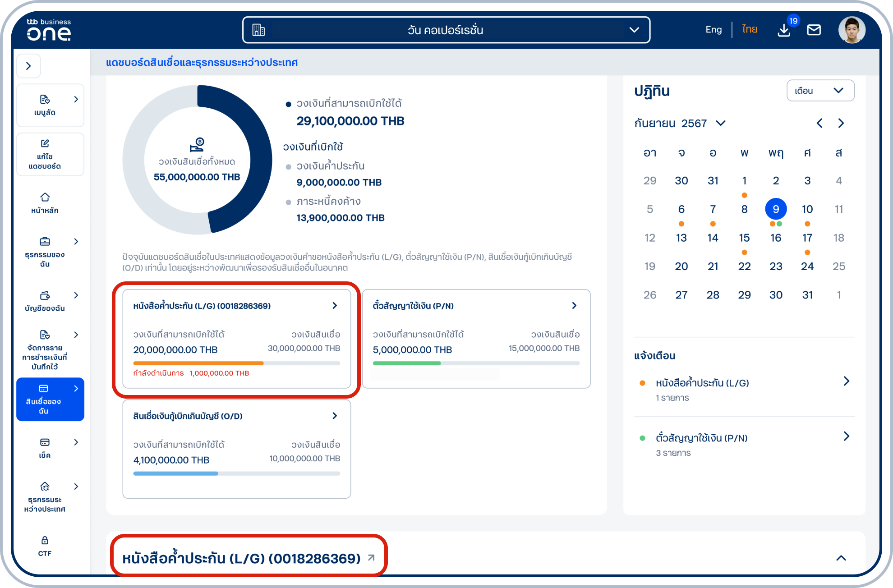Click the O/D blue progress bar
This screenshot has height=588, width=893.
pos(176,473)
